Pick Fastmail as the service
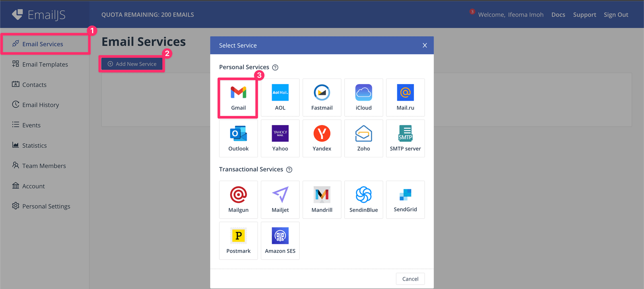The width and height of the screenshot is (644, 289). 322,98
